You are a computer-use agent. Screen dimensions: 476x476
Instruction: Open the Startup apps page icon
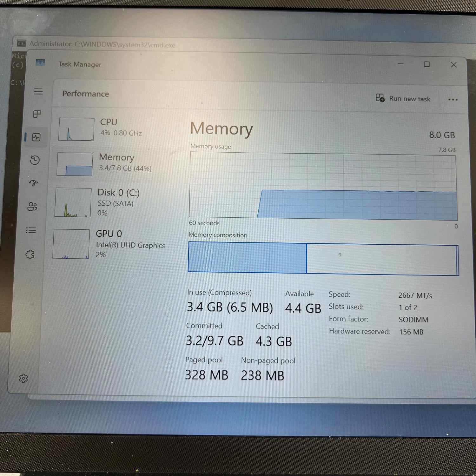click(x=34, y=183)
